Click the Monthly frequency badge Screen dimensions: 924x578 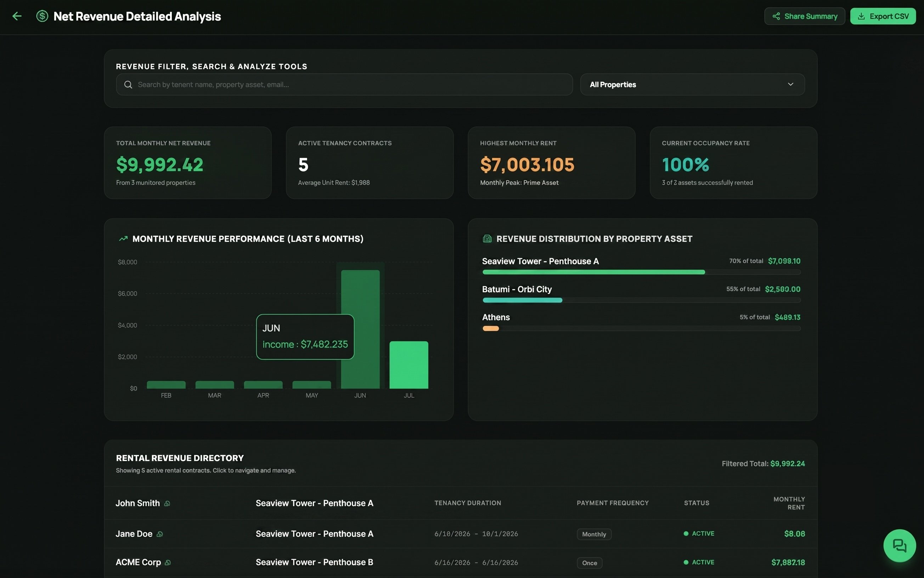click(x=594, y=534)
